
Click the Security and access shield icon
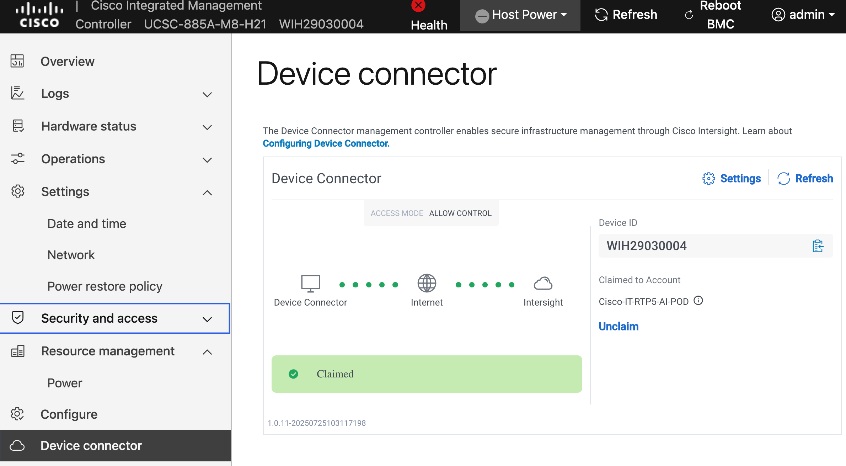point(17,318)
